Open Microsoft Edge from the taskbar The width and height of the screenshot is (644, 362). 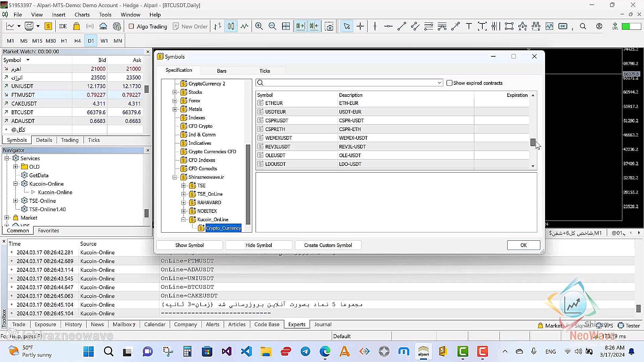pyautogui.click(x=325, y=352)
